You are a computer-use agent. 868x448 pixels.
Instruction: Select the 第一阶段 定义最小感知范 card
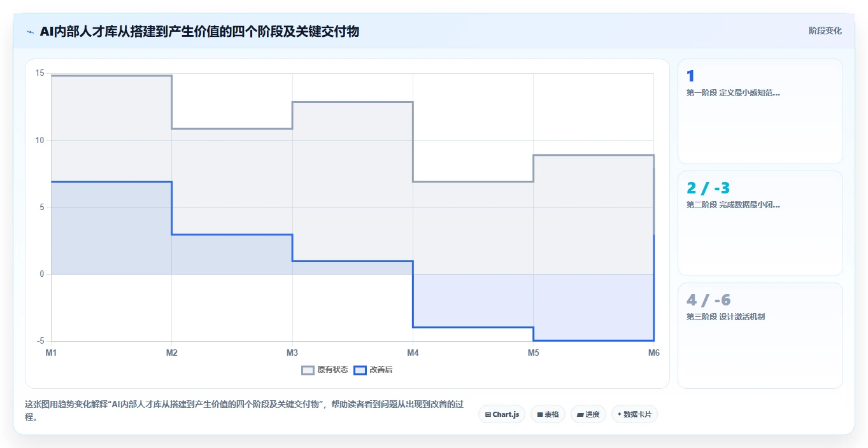[760, 111]
